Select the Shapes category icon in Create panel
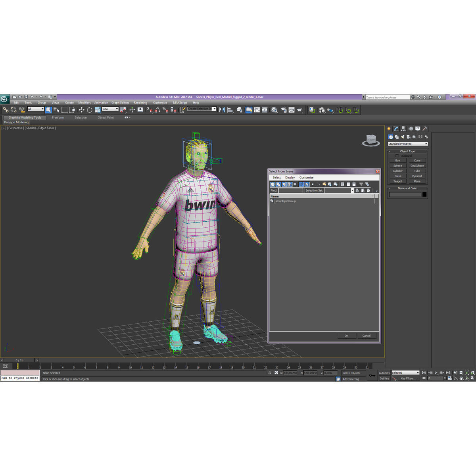Screen dimensions: 476x476 [x=396, y=137]
